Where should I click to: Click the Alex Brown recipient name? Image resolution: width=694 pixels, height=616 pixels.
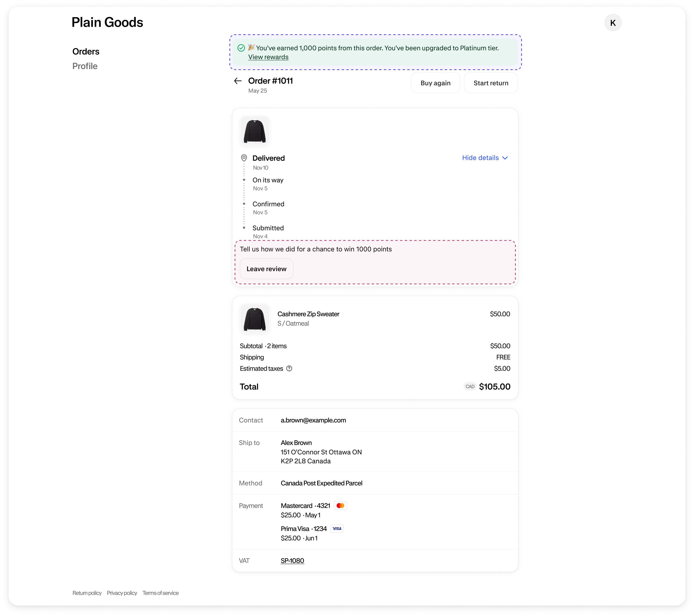296,443
